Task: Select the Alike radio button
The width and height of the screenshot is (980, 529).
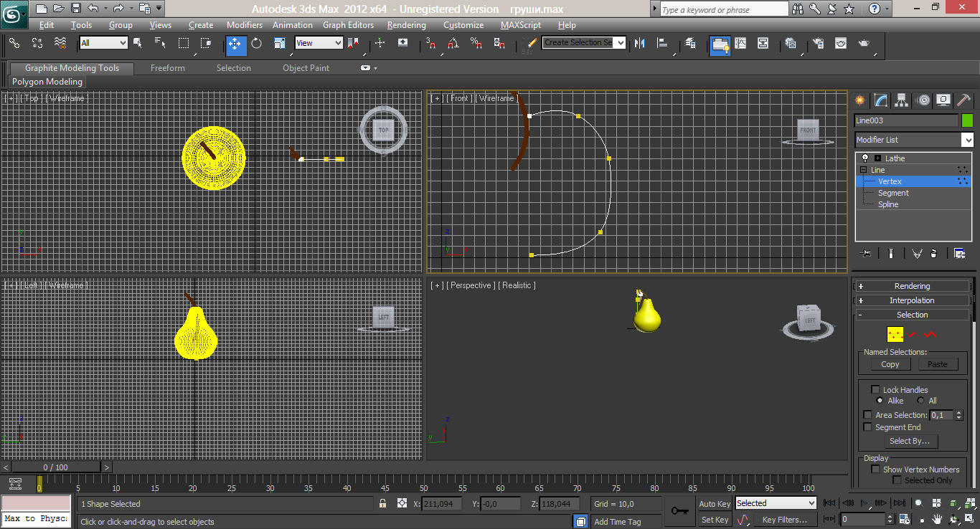Action: 880,401
